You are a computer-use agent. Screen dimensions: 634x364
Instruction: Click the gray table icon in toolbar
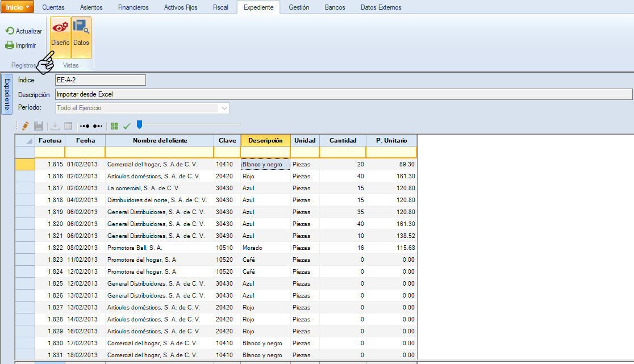(x=68, y=125)
